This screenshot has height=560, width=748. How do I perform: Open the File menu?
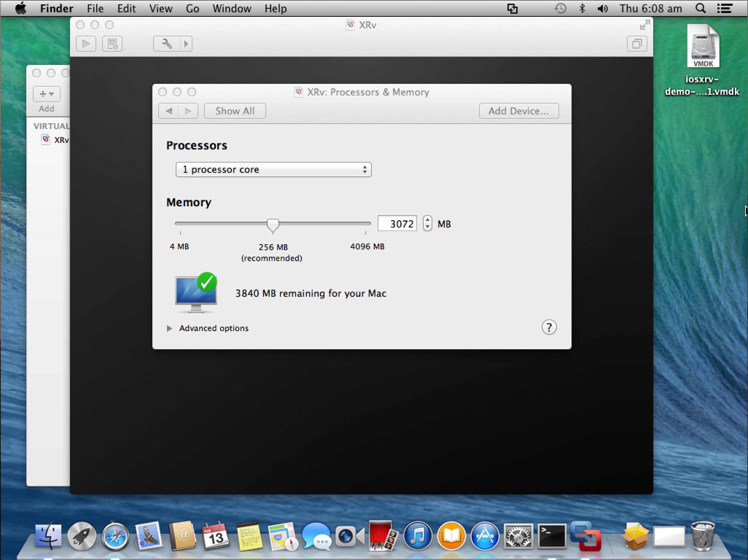(95, 8)
